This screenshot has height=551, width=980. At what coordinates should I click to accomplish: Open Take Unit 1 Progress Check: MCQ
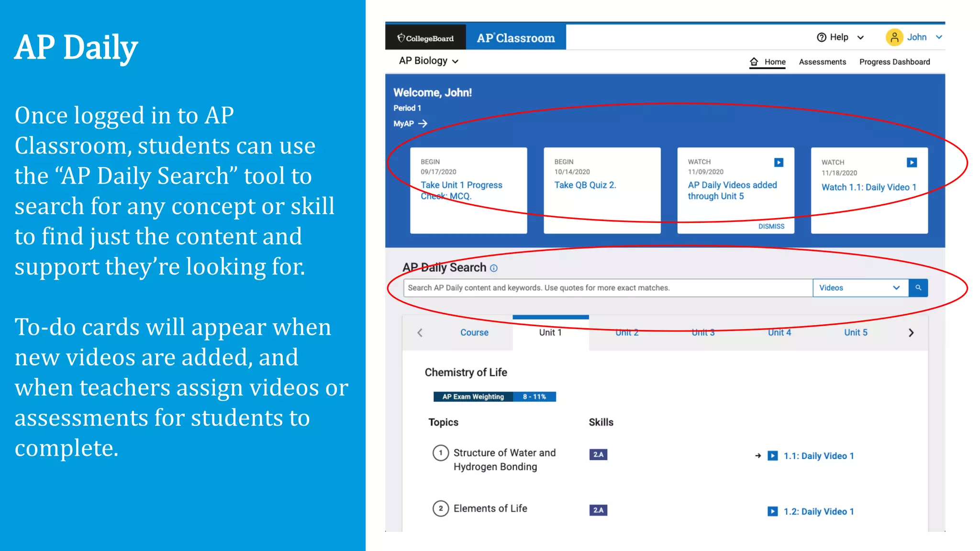(461, 190)
